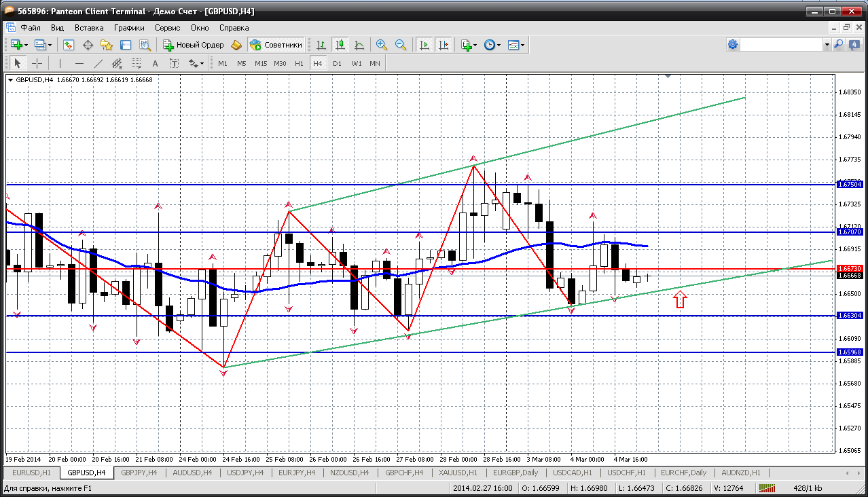This screenshot has height=497, width=868.
Task: Switch chart to line chart type
Action: (x=359, y=45)
